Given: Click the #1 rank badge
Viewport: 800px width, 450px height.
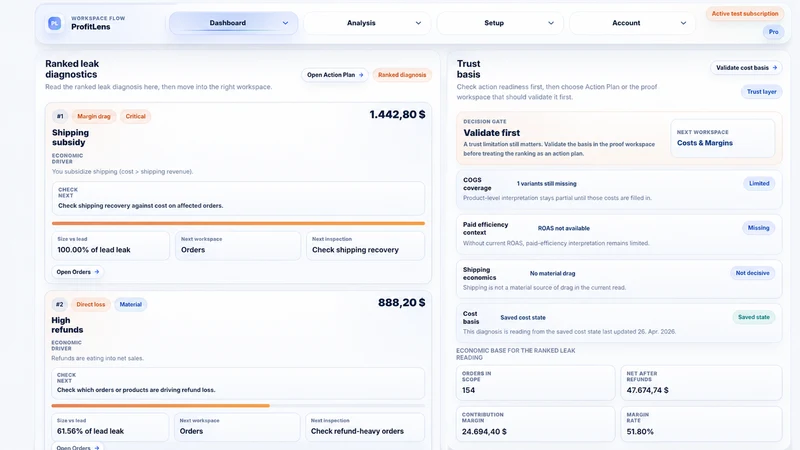Looking at the screenshot, I should tap(60, 116).
